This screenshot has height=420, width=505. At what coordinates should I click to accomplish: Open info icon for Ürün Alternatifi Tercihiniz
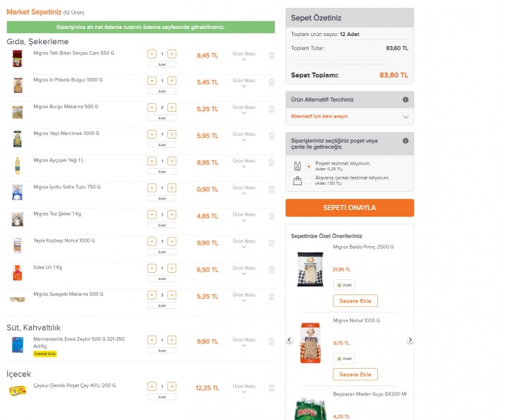pos(405,100)
